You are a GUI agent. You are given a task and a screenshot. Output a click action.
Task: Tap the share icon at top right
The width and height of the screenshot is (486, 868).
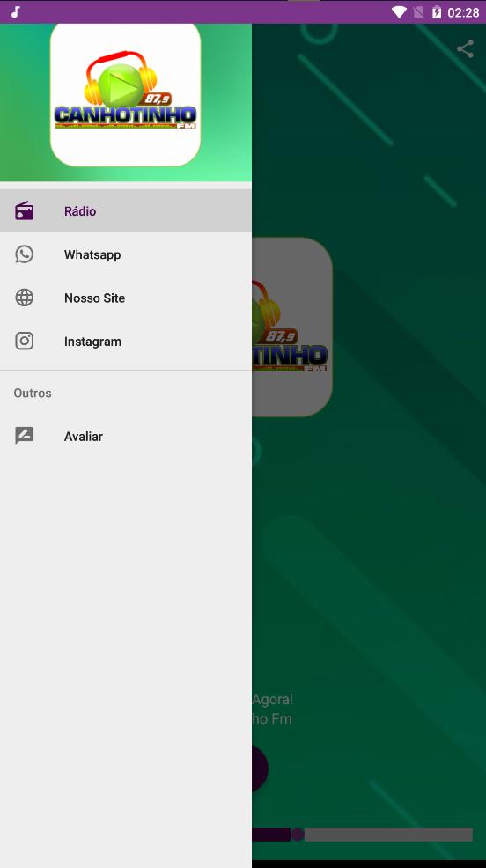[x=465, y=48]
